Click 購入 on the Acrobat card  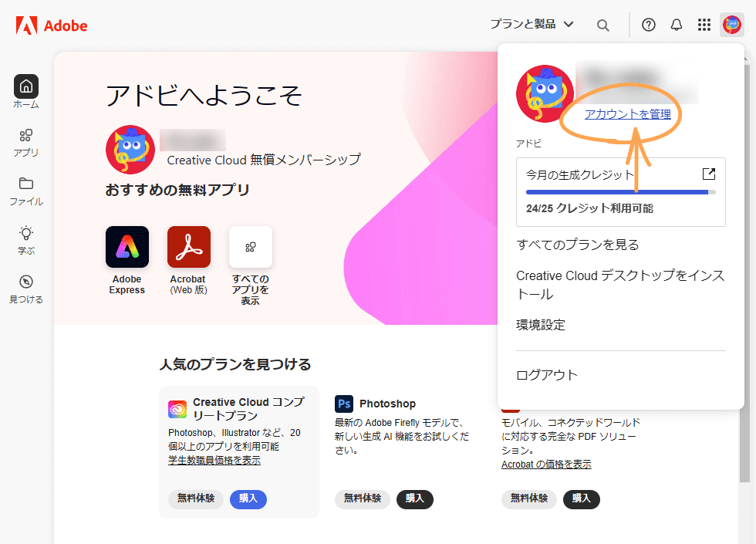582,498
